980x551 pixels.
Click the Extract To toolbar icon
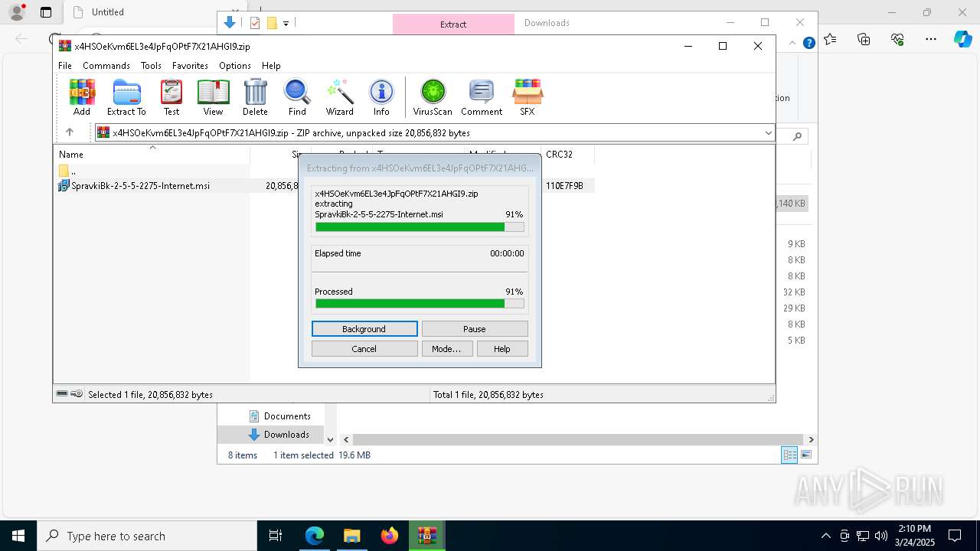[126, 97]
